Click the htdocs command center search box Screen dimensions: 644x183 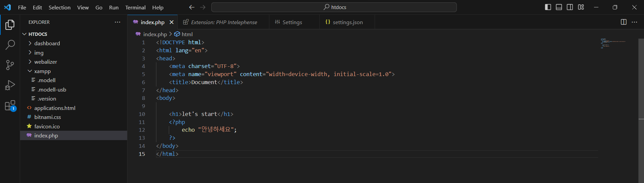pos(334,7)
